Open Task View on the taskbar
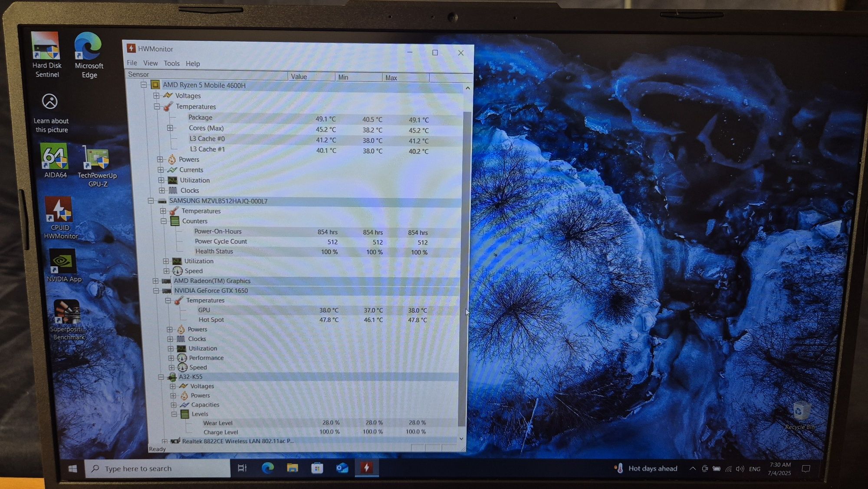 pos(242,468)
